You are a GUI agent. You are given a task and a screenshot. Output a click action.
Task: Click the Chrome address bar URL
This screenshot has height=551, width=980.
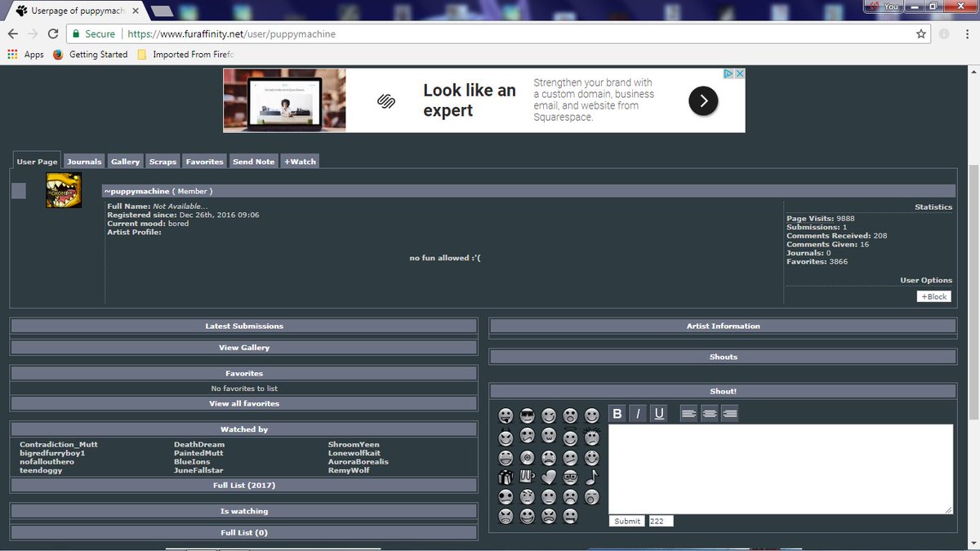(231, 34)
